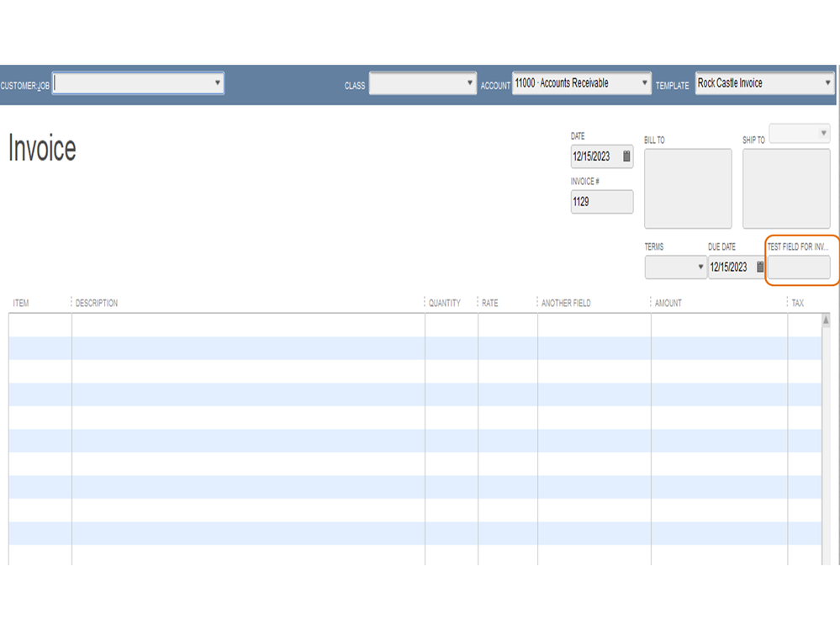Expand the Ship To dropdown
The height and width of the screenshot is (630, 840).
point(823,133)
